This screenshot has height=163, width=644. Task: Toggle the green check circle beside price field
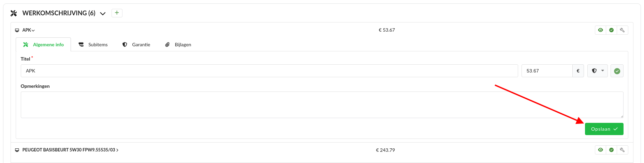point(617,71)
